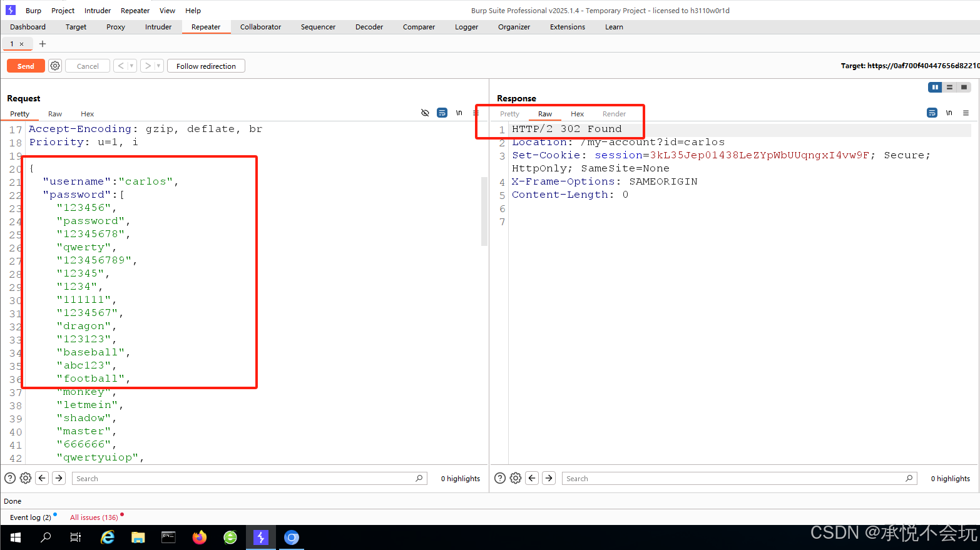Go to next match in Request search

59,478
